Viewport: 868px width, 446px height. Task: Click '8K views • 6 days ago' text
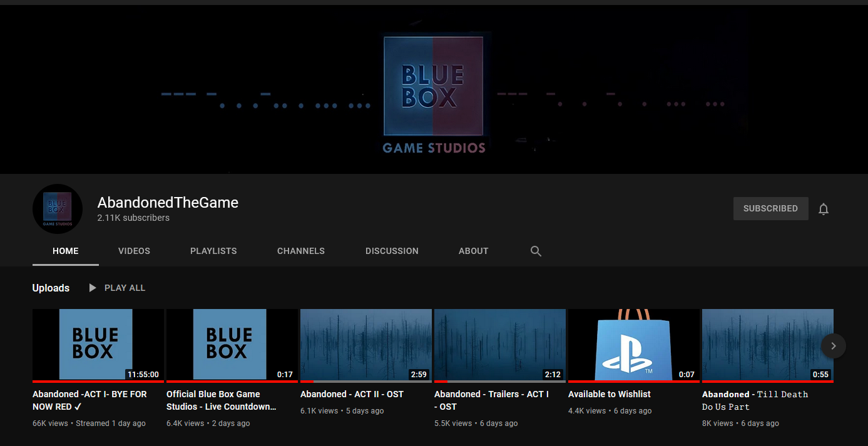tap(740, 423)
